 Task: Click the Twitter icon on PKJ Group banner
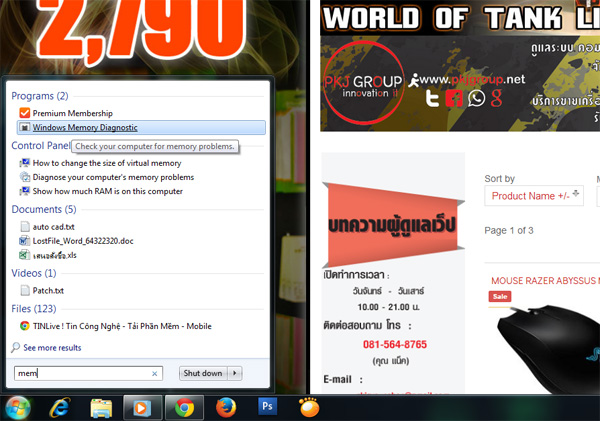tap(432, 98)
